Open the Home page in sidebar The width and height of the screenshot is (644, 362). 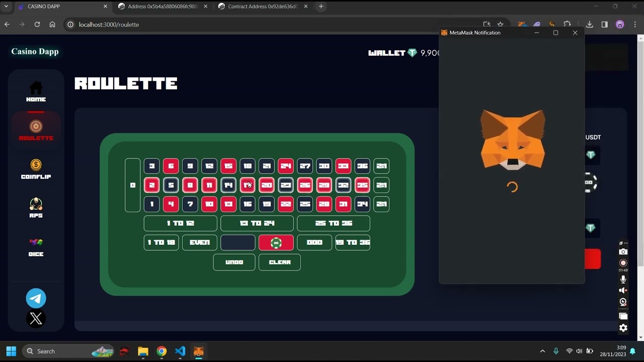pyautogui.click(x=36, y=92)
